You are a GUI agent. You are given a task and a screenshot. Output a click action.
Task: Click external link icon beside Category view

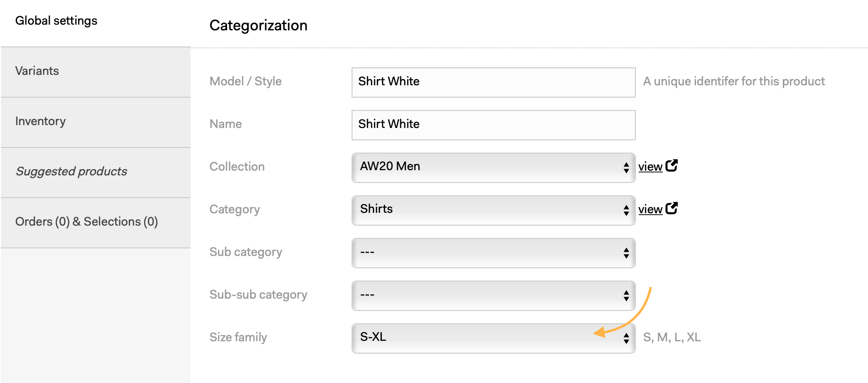tap(671, 208)
